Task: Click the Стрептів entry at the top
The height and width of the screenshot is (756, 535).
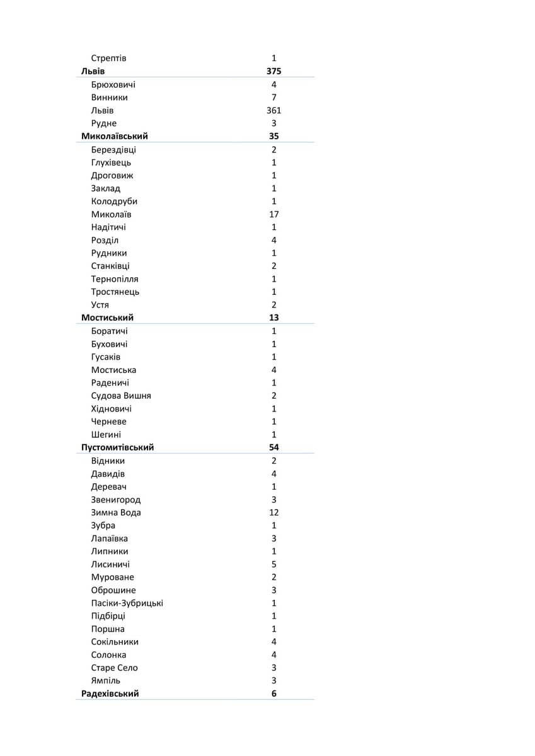Action: pos(108,58)
